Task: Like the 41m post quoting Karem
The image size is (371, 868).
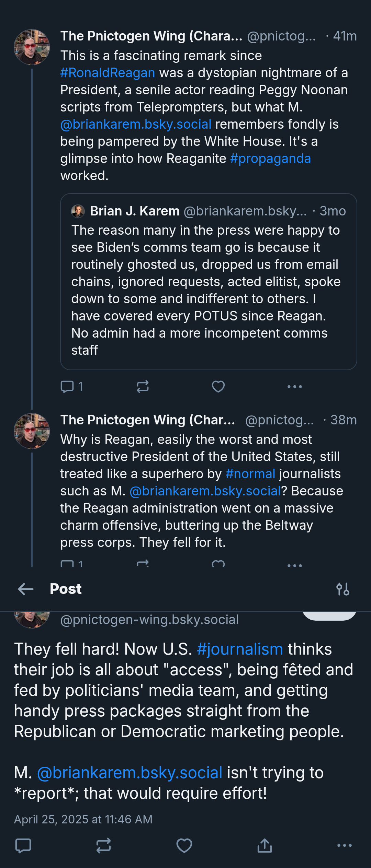Action: 218,387
